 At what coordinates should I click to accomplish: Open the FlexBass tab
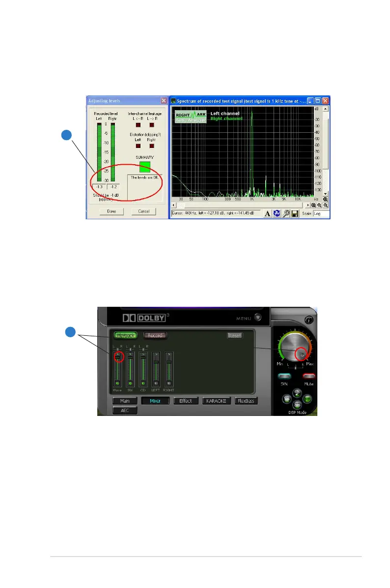(246, 401)
